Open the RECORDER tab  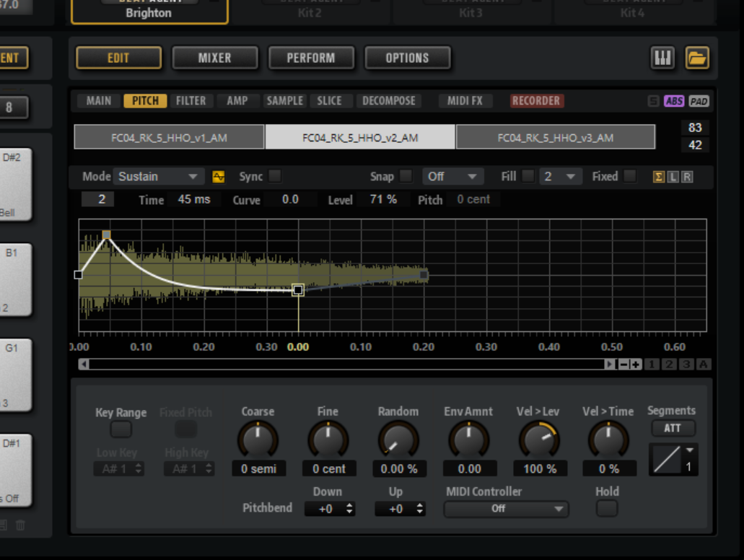[537, 100]
